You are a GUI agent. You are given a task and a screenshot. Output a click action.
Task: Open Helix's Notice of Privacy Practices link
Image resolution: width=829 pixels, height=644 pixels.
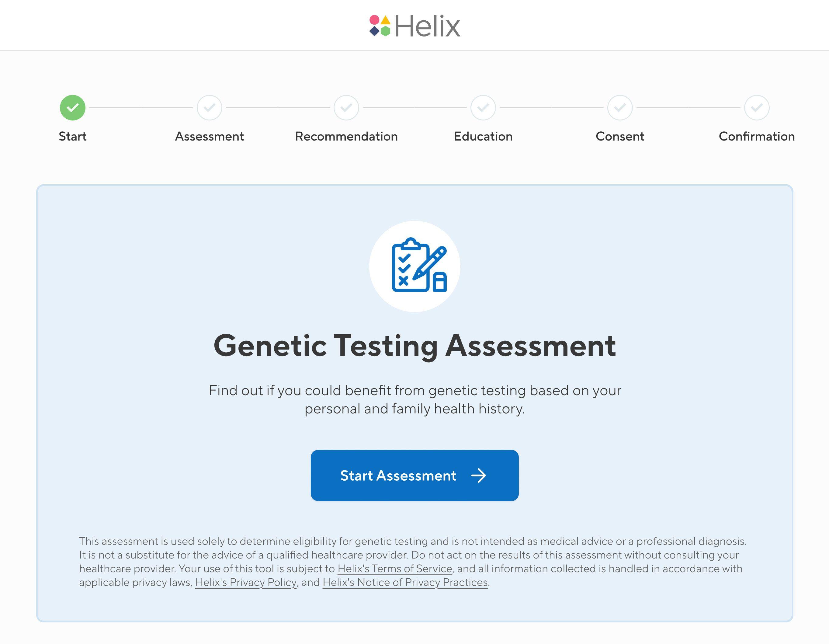pyautogui.click(x=405, y=583)
